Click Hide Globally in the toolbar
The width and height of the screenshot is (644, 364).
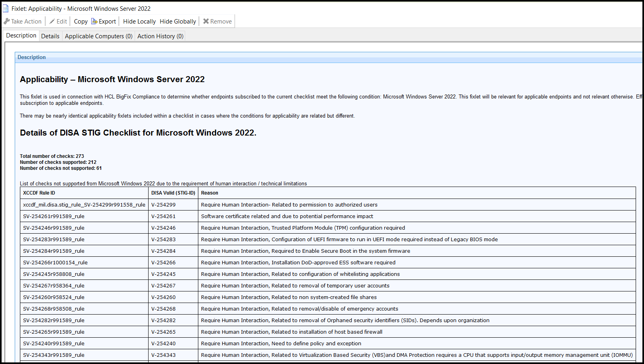[178, 21]
